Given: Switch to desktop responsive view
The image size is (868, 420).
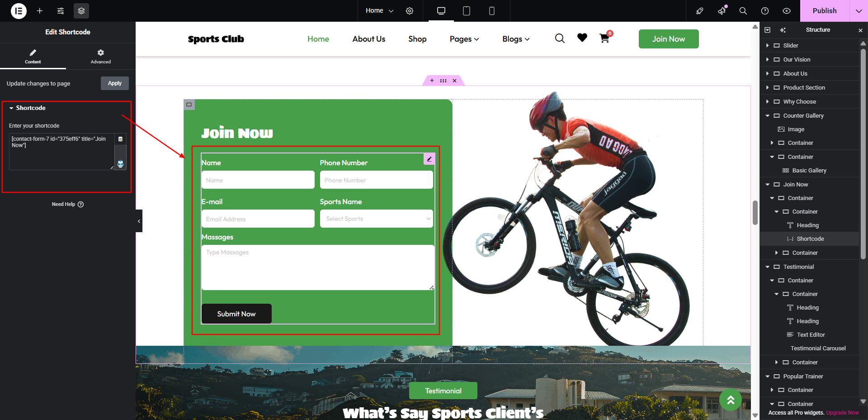Looking at the screenshot, I should click(441, 11).
